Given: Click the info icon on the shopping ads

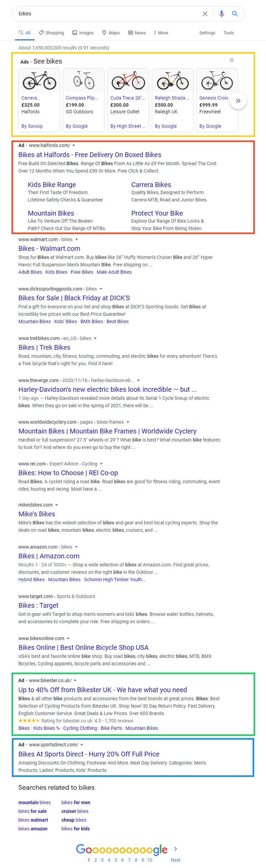Looking at the screenshot, I should tap(232, 61).
